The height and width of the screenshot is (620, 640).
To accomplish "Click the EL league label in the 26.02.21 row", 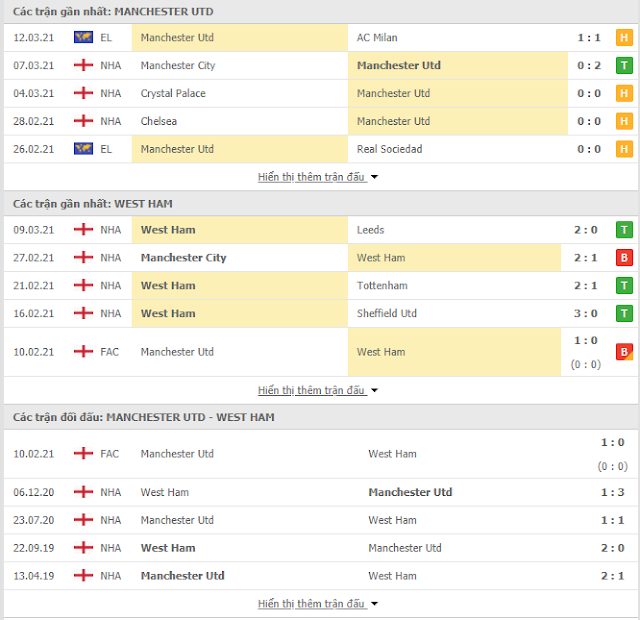I will pos(106,149).
